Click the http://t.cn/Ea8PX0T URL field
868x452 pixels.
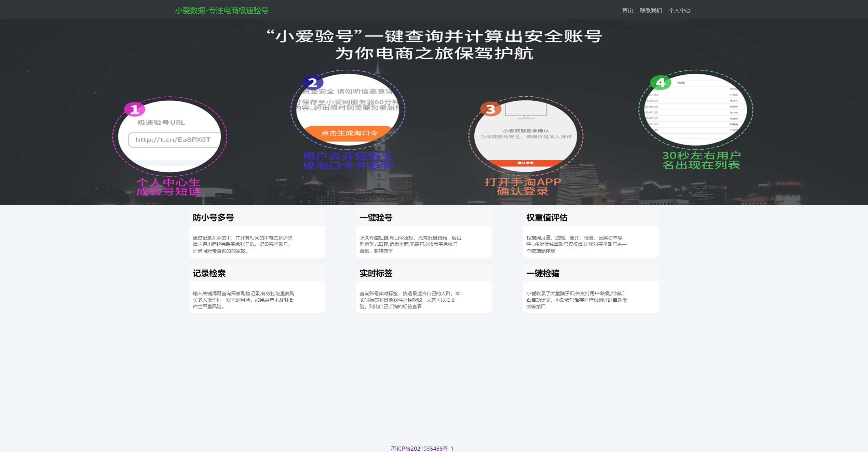[x=174, y=140]
